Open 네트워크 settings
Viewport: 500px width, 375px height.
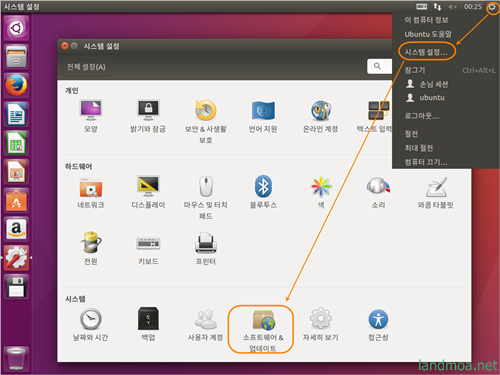tap(91, 193)
